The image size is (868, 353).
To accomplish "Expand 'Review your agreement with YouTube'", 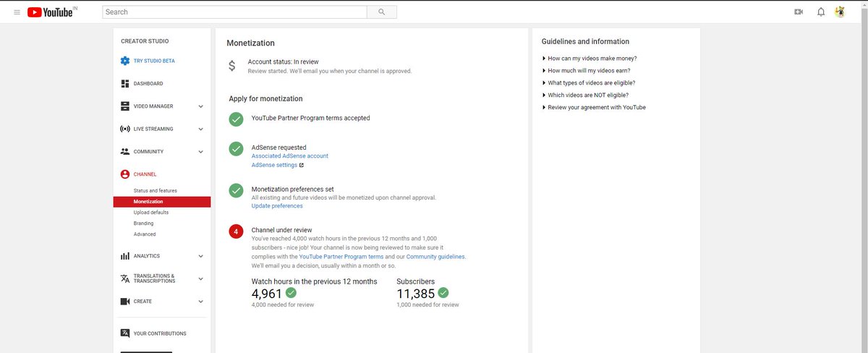I will [x=594, y=107].
